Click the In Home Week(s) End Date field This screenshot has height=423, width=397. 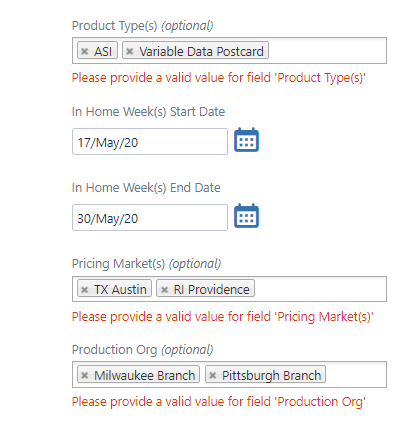point(150,218)
